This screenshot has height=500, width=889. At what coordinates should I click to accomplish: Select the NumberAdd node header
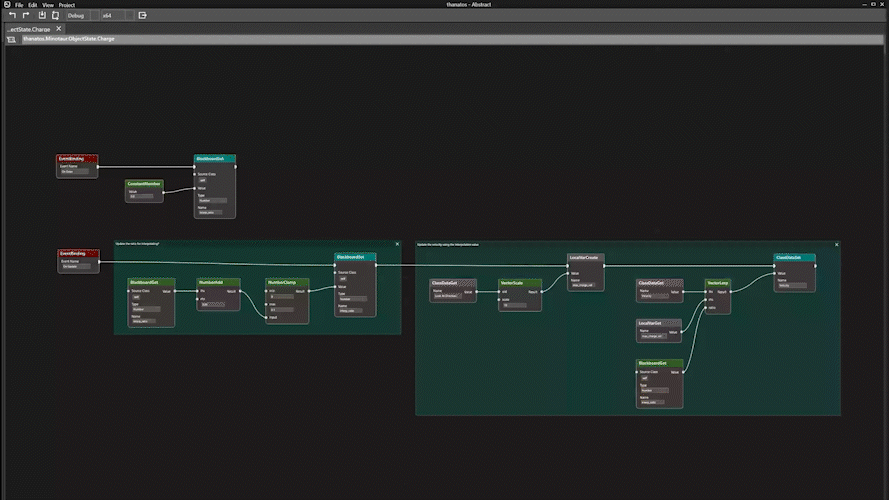218,282
